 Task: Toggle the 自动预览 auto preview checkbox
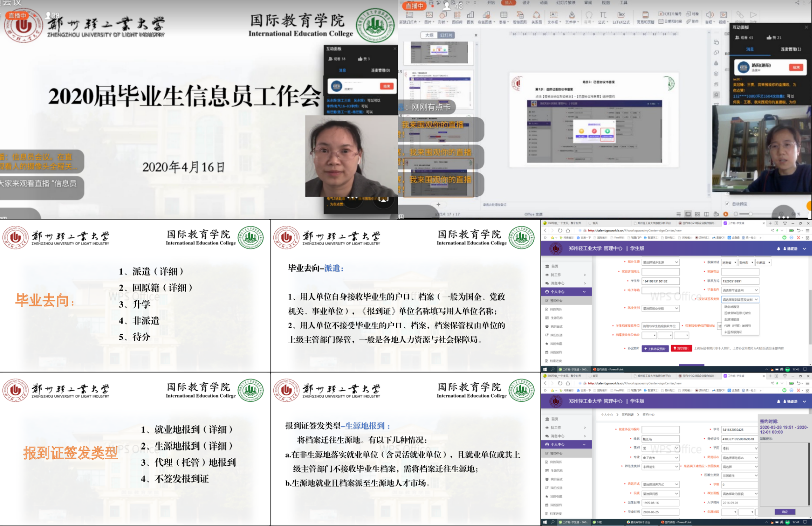tap(727, 204)
